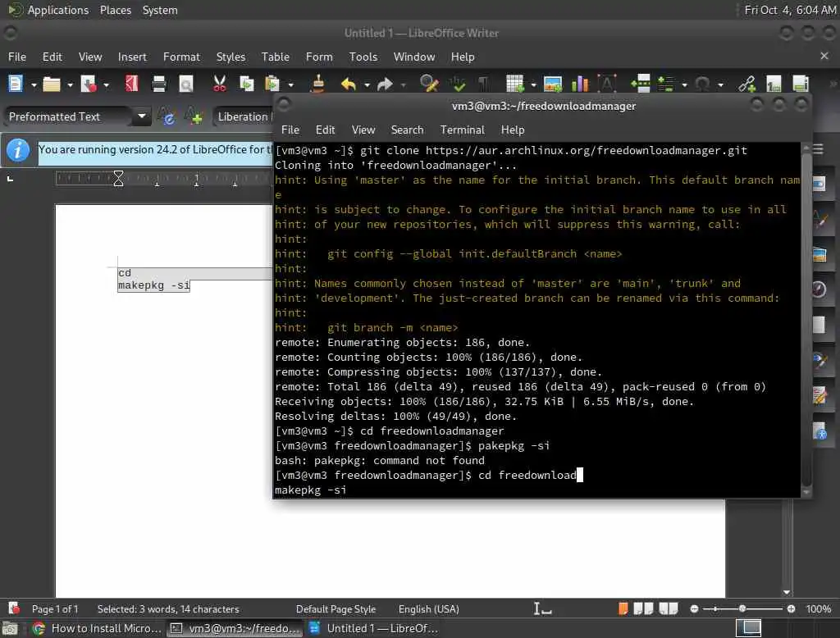840x638 pixels.
Task: Click the Update Selected Style icon
Action: [167, 116]
